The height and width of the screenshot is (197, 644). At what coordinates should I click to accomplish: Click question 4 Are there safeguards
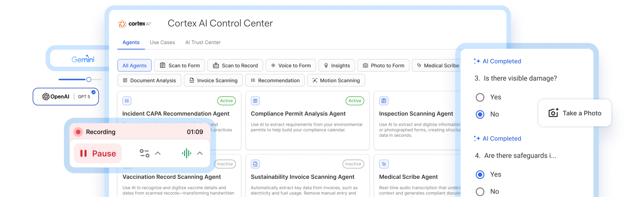(515, 156)
